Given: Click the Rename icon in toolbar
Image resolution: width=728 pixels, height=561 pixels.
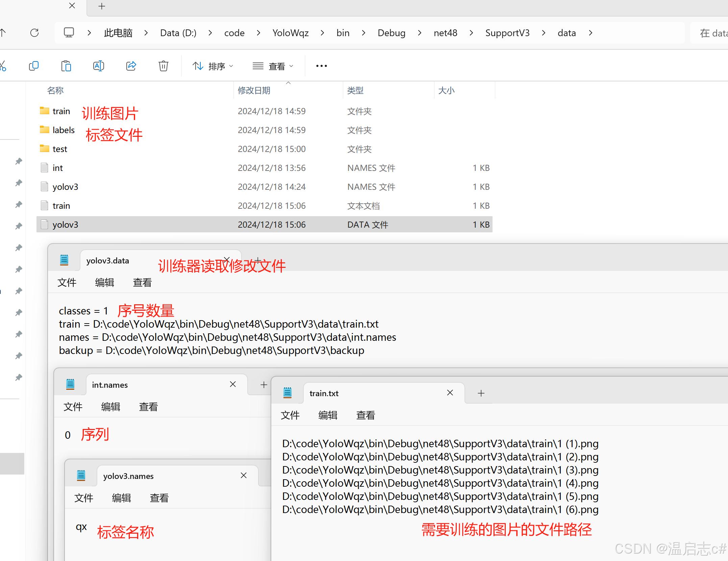Looking at the screenshot, I should click(98, 66).
